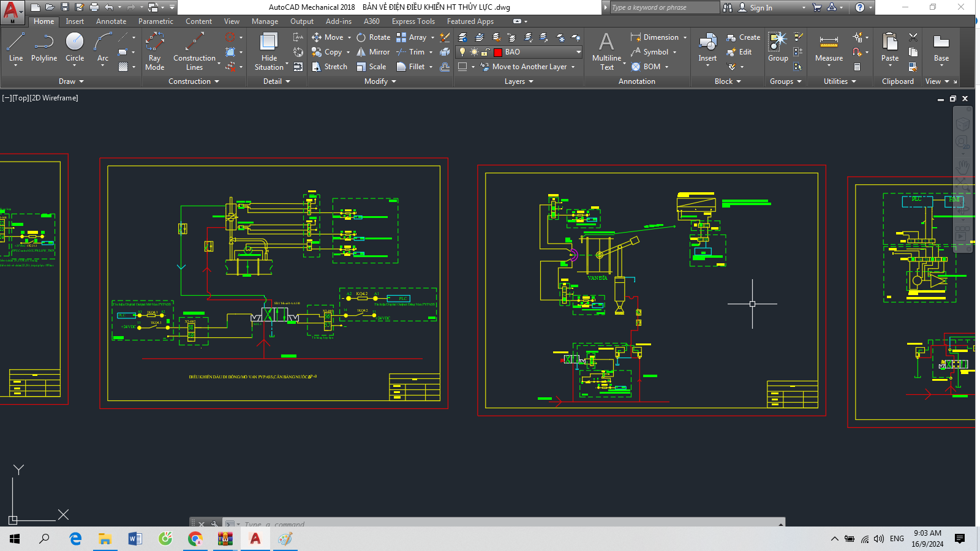This screenshot has width=980, height=551.
Task: Click the Symbol annotation button
Action: click(650, 52)
